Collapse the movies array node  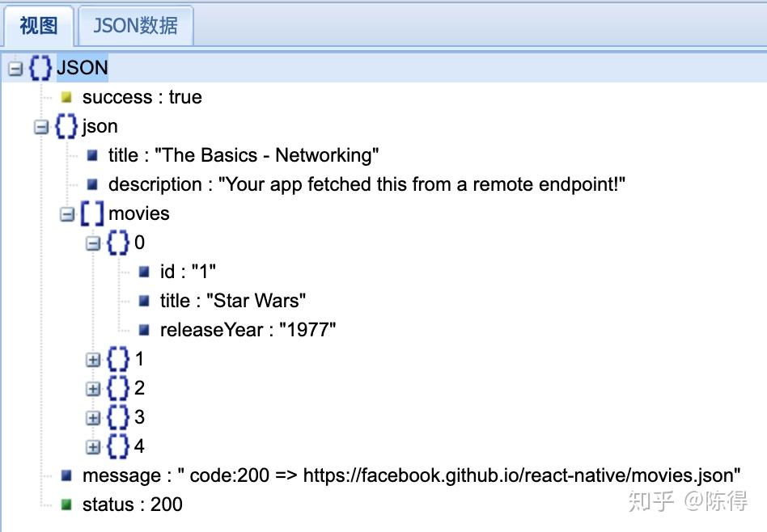tap(67, 214)
